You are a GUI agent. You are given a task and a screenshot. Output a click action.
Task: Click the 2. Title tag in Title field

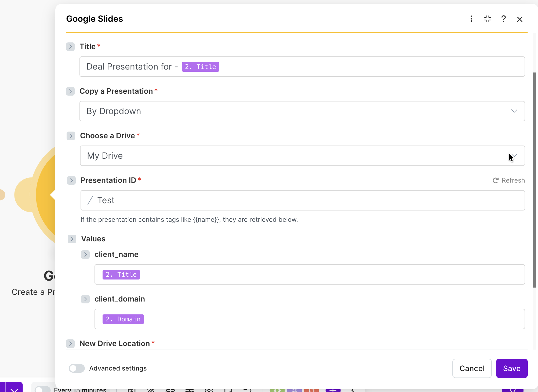(x=200, y=67)
